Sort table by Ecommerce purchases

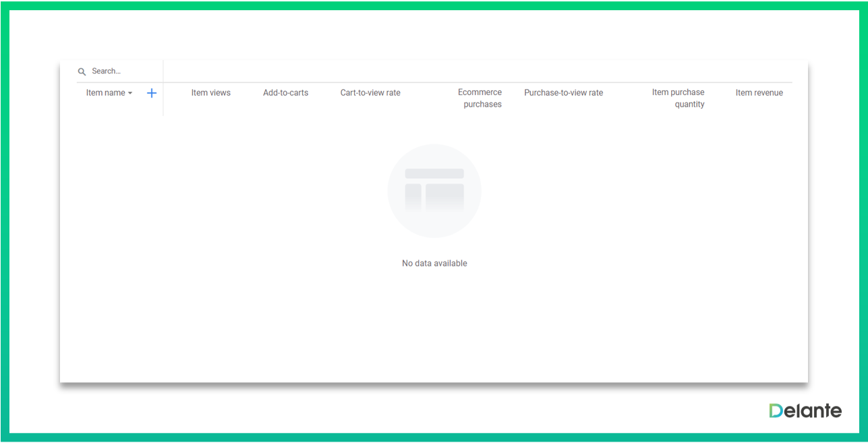tap(480, 98)
